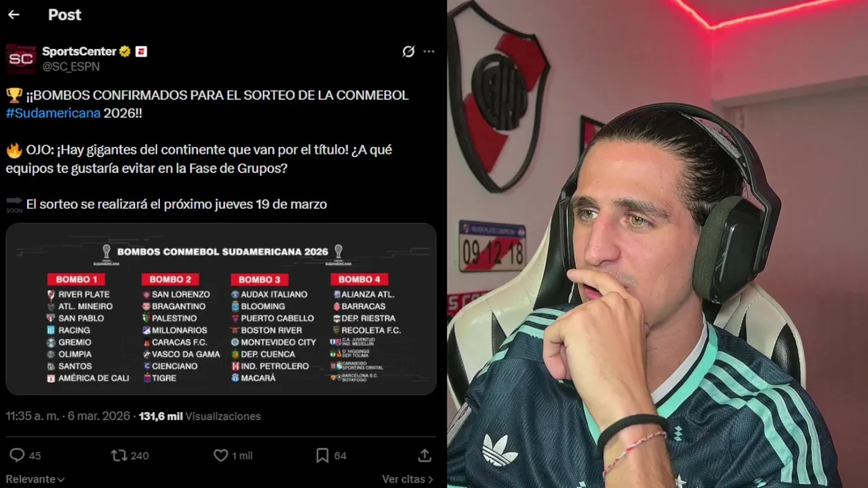Click the SportsCenter account name

click(79, 52)
